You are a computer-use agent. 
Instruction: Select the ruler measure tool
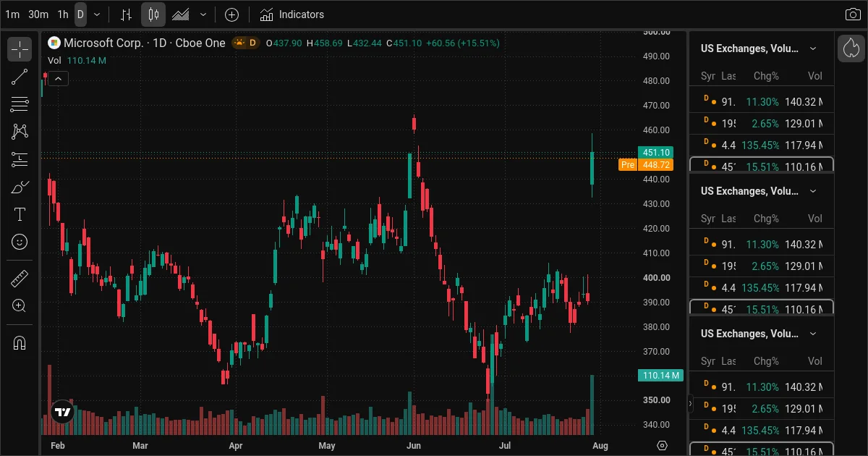20,278
